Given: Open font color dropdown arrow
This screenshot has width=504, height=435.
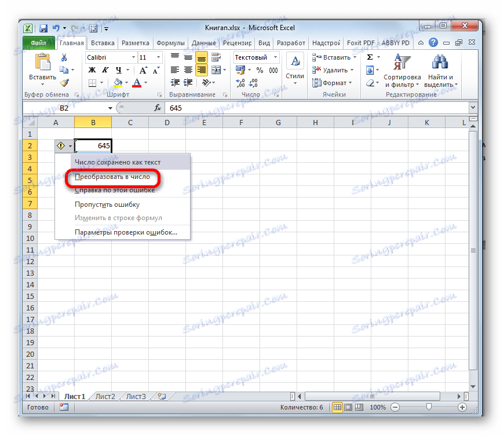Looking at the screenshot, I should pyautogui.click(x=145, y=83).
